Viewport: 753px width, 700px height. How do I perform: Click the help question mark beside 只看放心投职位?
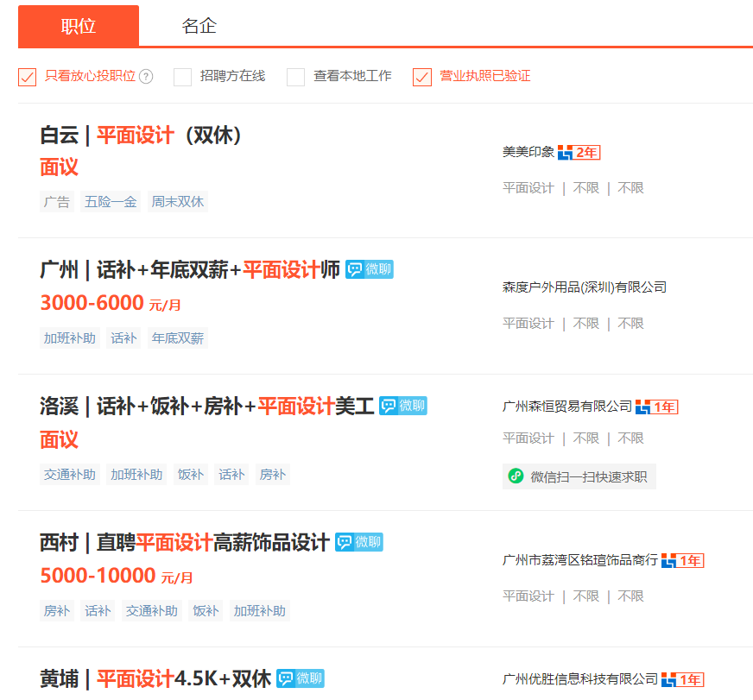(146, 76)
